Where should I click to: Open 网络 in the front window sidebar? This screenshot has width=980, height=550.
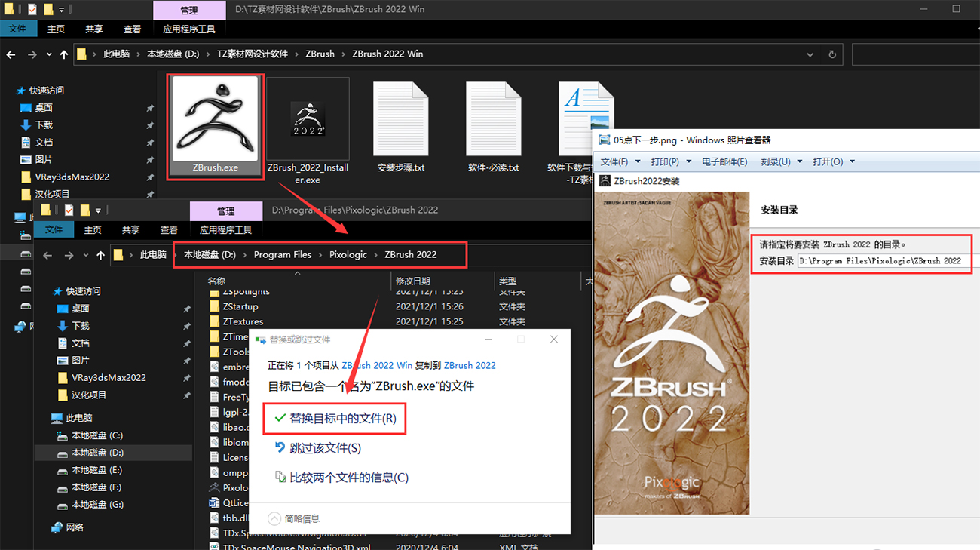75,527
